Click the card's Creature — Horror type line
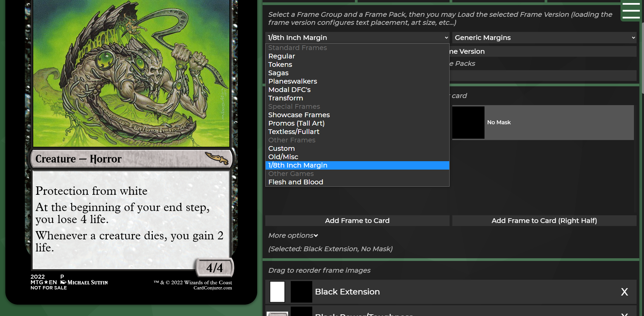644x316 pixels. pyautogui.click(x=79, y=159)
